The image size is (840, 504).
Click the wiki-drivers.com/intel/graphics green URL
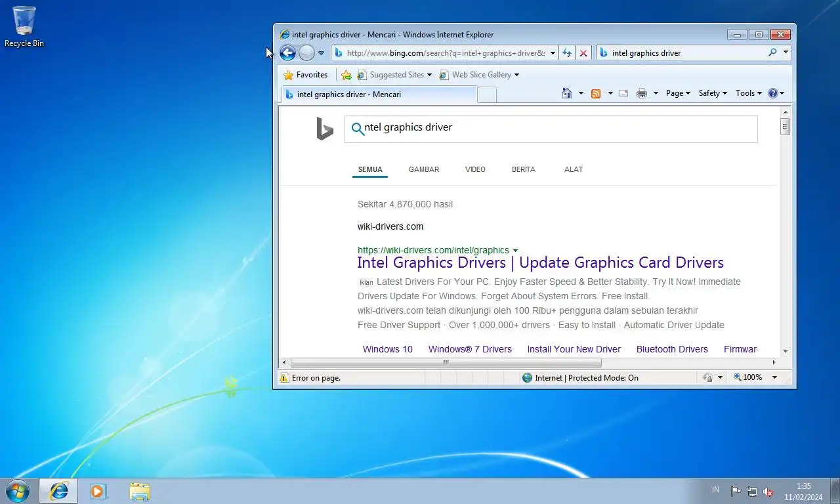click(x=433, y=250)
